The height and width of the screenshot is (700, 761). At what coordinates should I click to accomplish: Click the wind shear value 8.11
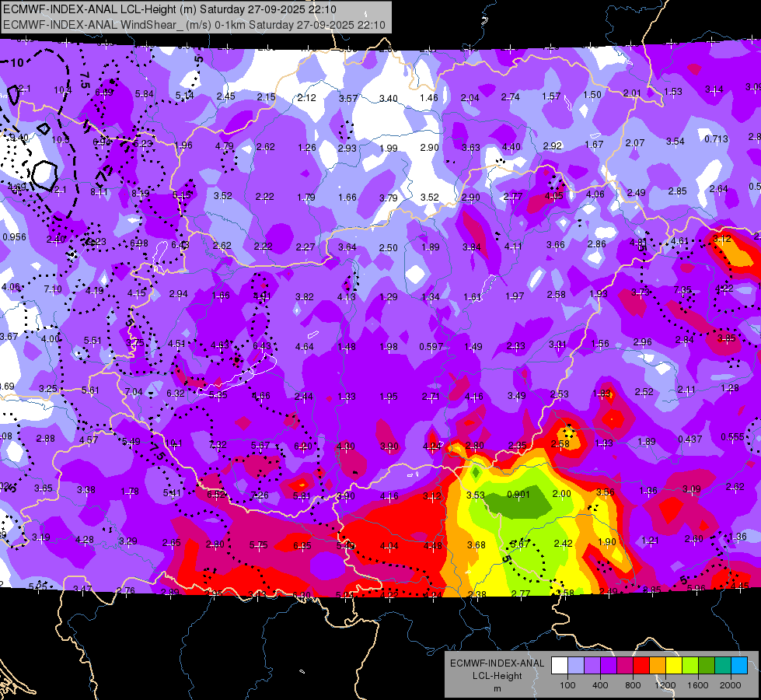coord(99,192)
